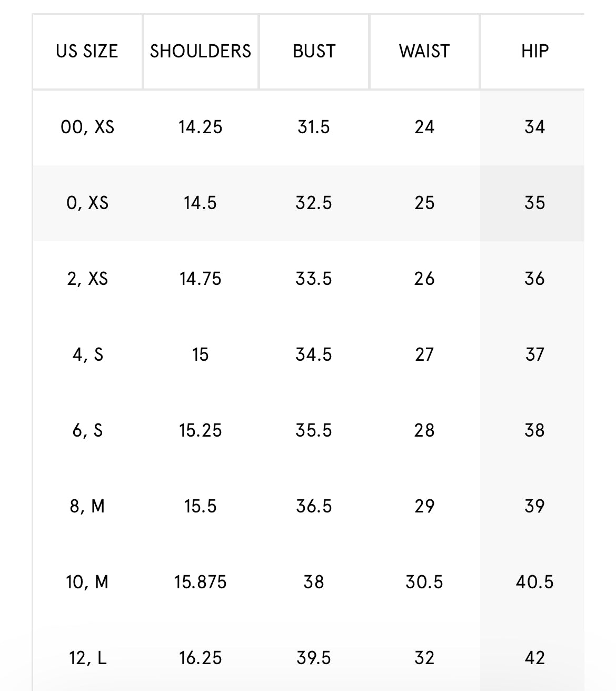Click the 27 waist value
Screen dimensions: 616x691
coord(424,354)
